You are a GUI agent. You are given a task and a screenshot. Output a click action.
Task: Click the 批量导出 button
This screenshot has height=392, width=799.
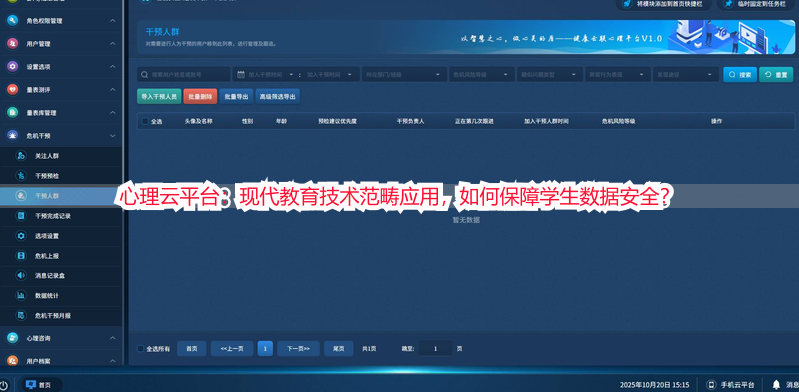pos(236,96)
